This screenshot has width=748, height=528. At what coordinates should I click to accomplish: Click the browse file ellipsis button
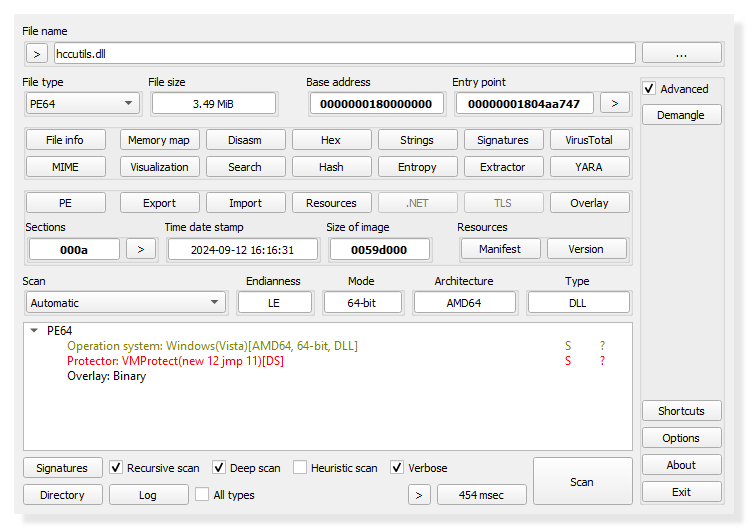pyautogui.click(x=681, y=53)
